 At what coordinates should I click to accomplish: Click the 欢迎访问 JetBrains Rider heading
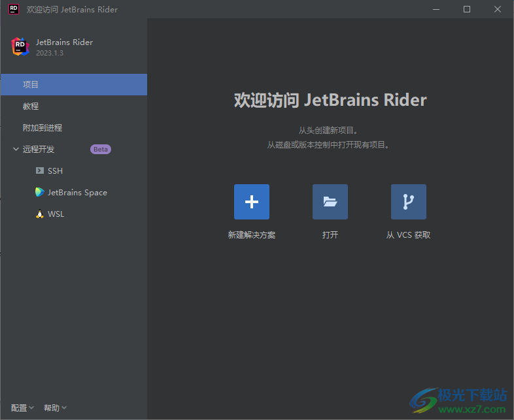pos(330,100)
